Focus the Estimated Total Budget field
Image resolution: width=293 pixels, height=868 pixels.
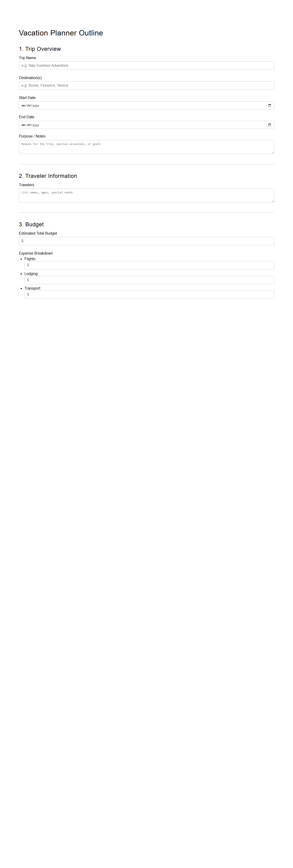[146, 241]
